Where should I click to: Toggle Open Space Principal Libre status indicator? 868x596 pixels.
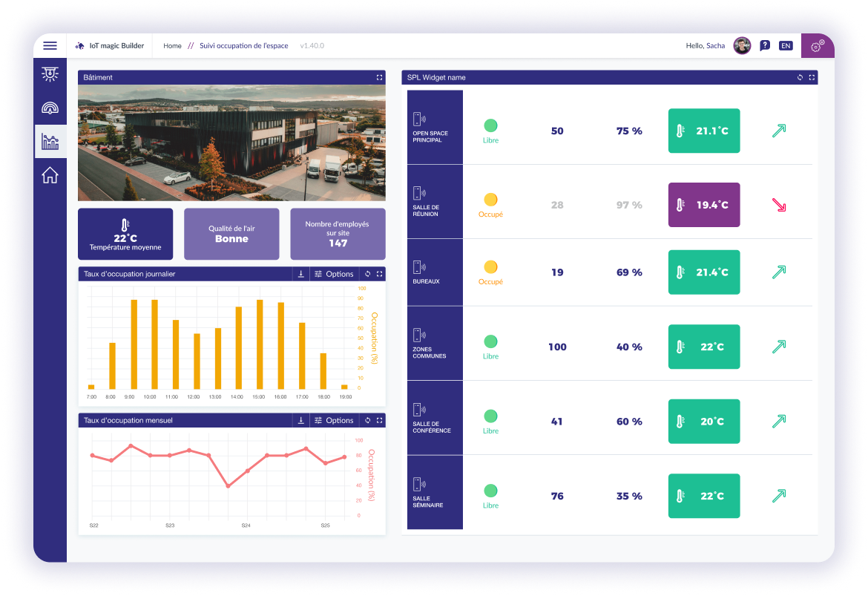[490, 125]
